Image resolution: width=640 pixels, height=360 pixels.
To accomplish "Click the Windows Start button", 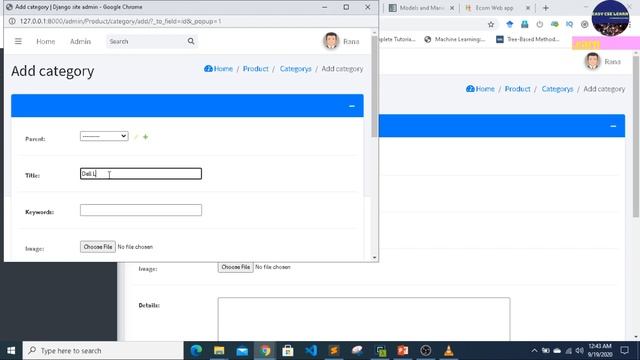I will click(x=11, y=351).
